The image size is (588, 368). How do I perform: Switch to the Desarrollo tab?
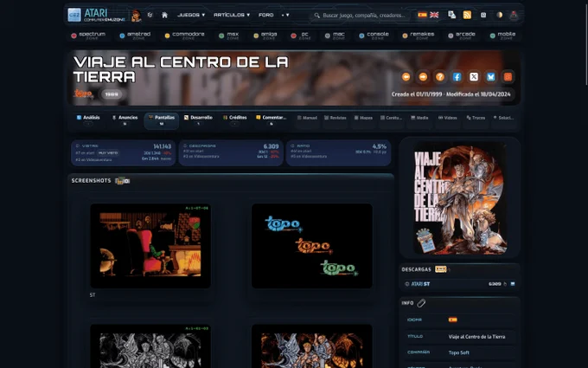[x=198, y=120]
